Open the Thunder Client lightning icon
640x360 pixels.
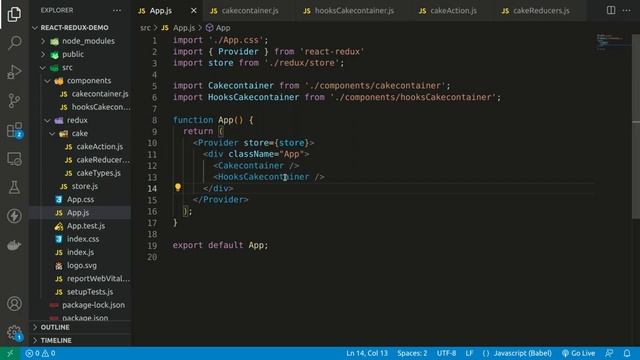[14, 216]
